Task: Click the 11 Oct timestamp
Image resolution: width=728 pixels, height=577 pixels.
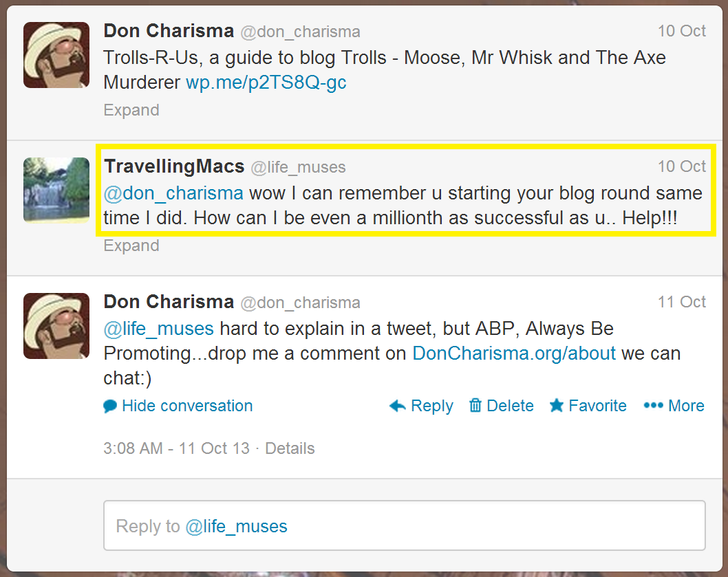Action: (x=681, y=302)
